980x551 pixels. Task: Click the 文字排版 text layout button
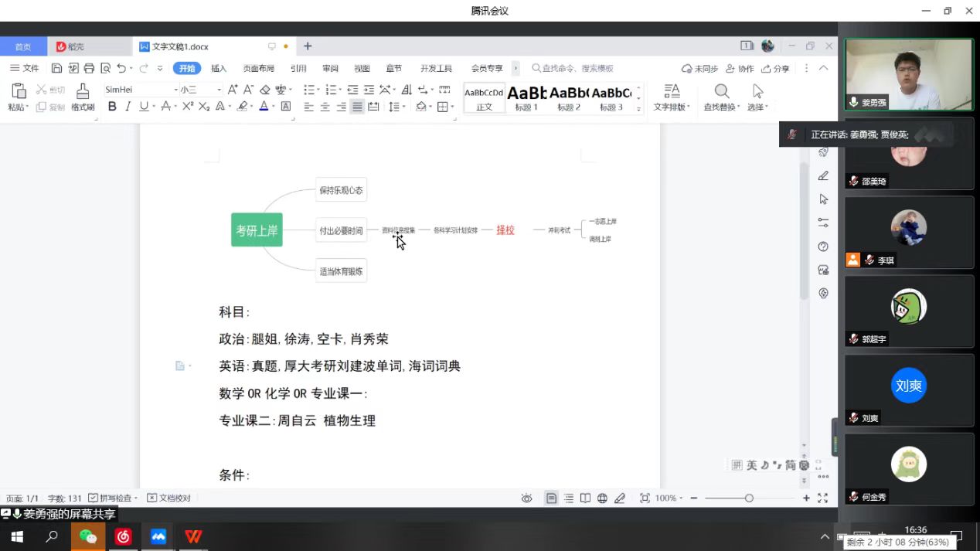tap(672, 97)
